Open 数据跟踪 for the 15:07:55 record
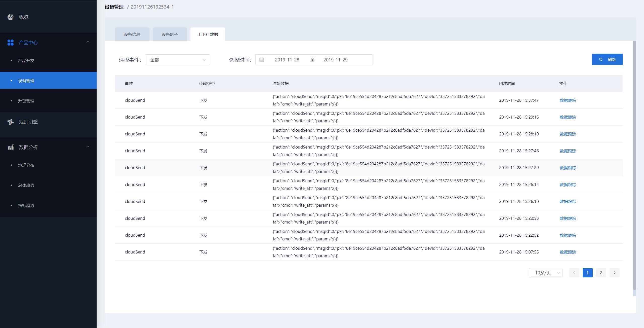Viewport: 644px width, 328px height. click(568, 252)
